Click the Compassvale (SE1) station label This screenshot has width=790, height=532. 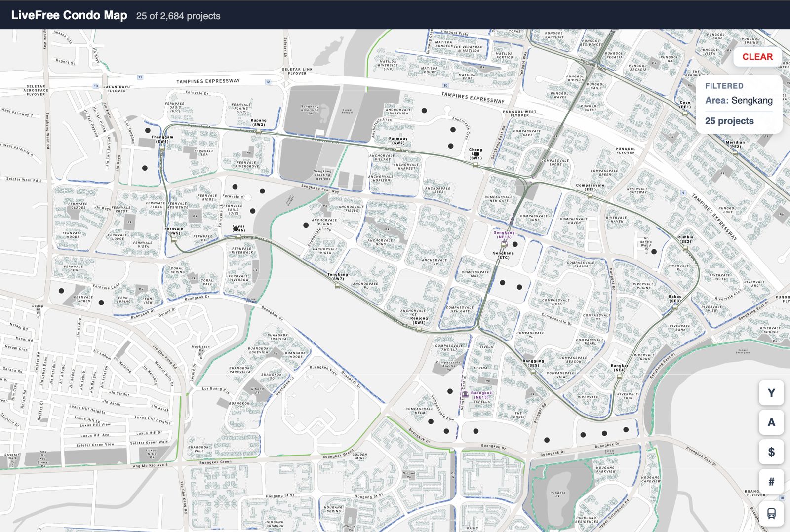[x=590, y=187]
